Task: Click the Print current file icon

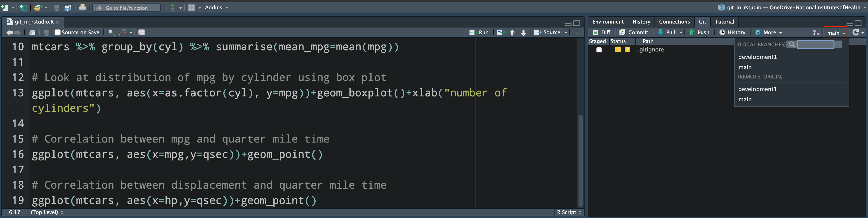Action: pos(82,7)
